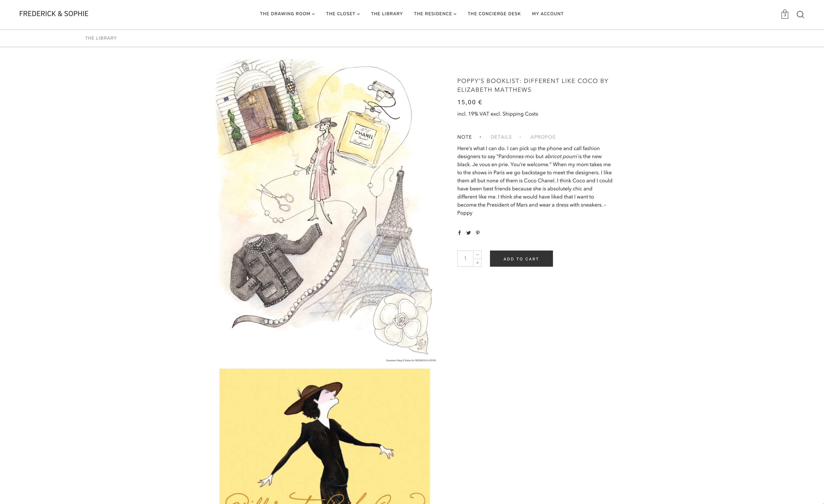The image size is (824, 504).
Task: Click the quantity input field
Action: click(x=465, y=259)
